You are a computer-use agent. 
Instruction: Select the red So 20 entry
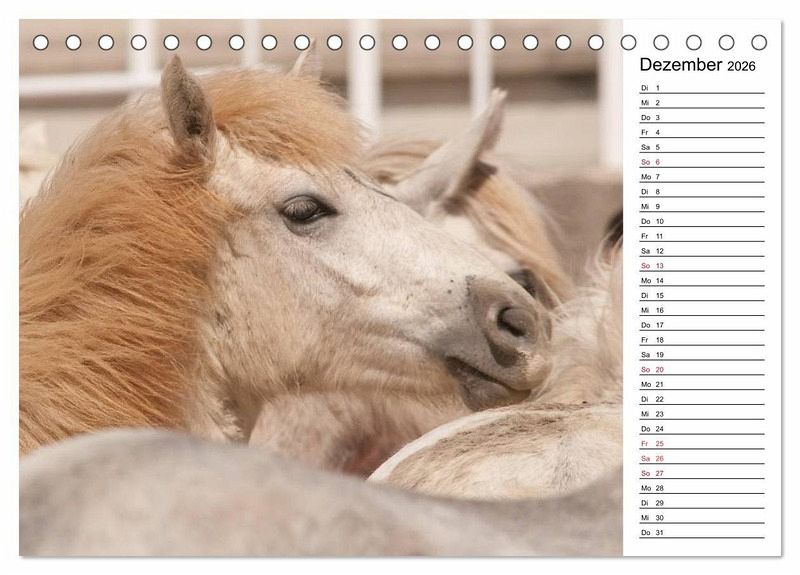pyautogui.click(x=701, y=369)
